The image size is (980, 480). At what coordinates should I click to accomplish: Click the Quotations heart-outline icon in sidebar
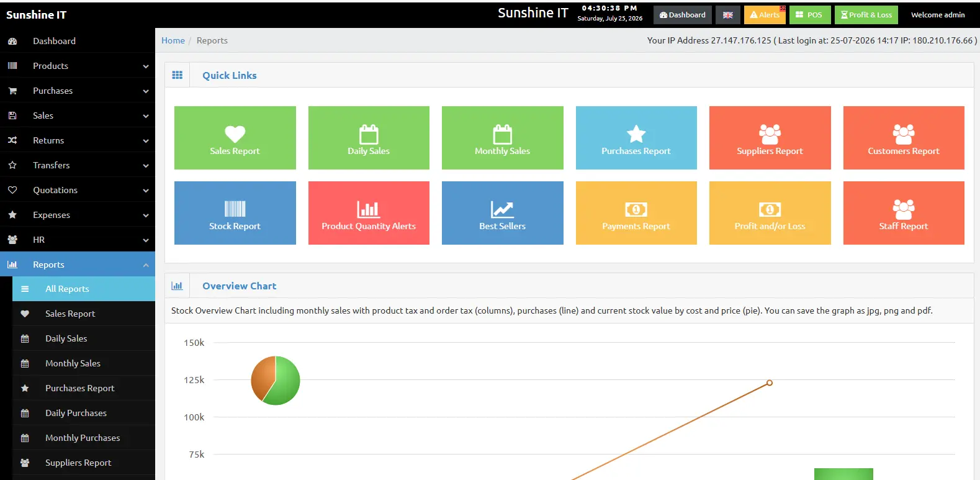click(12, 190)
